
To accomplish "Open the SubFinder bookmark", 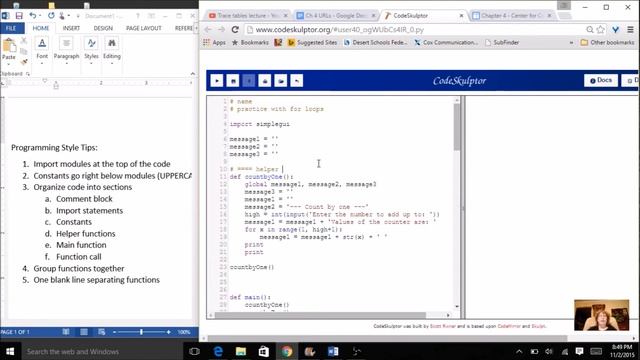I will [502, 42].
